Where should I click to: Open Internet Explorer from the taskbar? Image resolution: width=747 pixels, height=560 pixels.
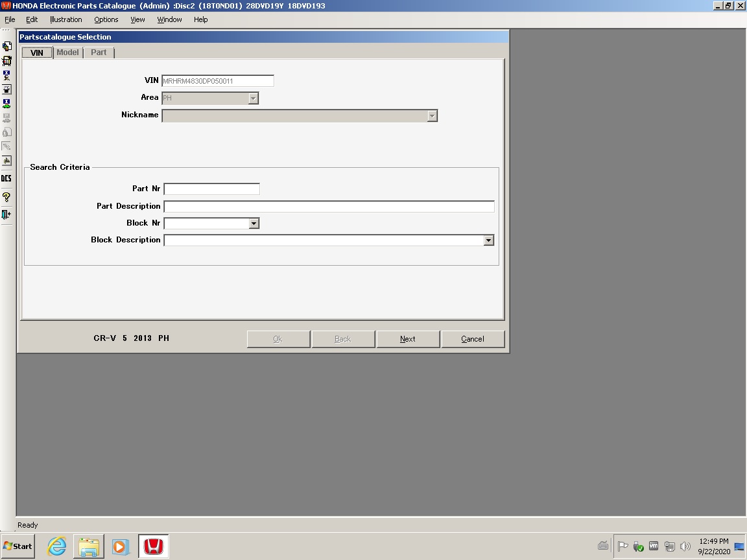(57, 546)
